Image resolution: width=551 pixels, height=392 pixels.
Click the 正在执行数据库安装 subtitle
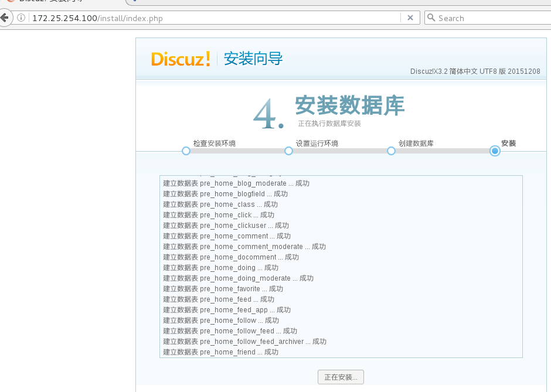[329, 123]
